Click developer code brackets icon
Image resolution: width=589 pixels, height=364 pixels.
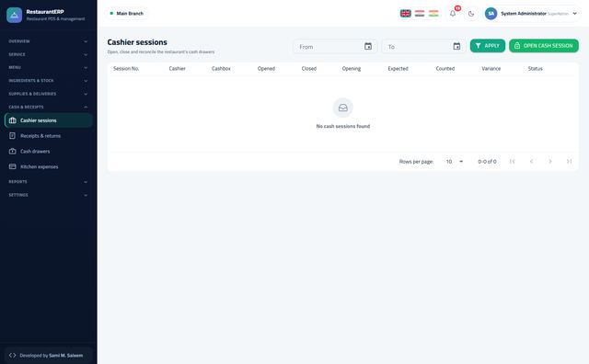12,355
